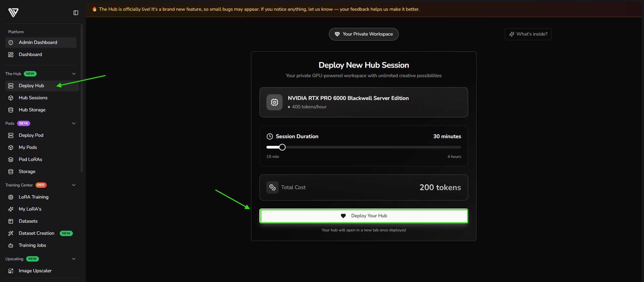
Task: Click the Hub Sessions cube icon
Action: point(11,98)
